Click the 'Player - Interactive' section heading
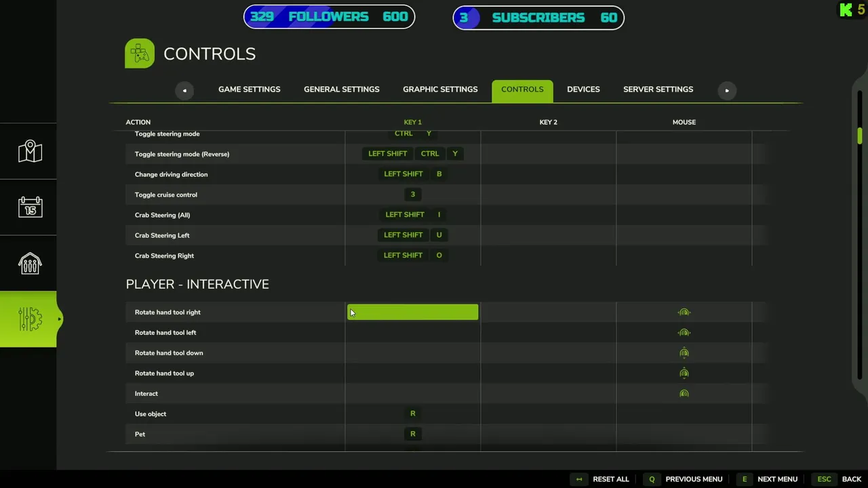 (197, 284)
